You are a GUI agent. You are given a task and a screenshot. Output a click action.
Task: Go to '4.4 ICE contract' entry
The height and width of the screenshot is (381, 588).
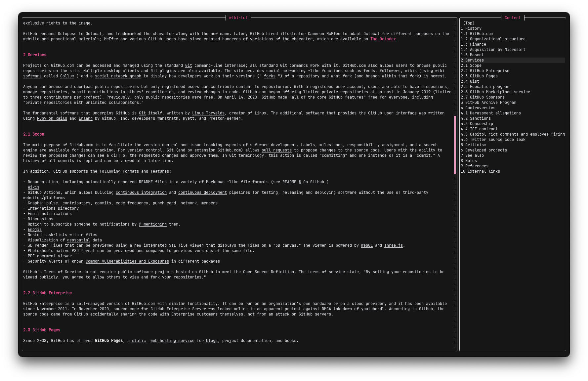click(479, 129)
